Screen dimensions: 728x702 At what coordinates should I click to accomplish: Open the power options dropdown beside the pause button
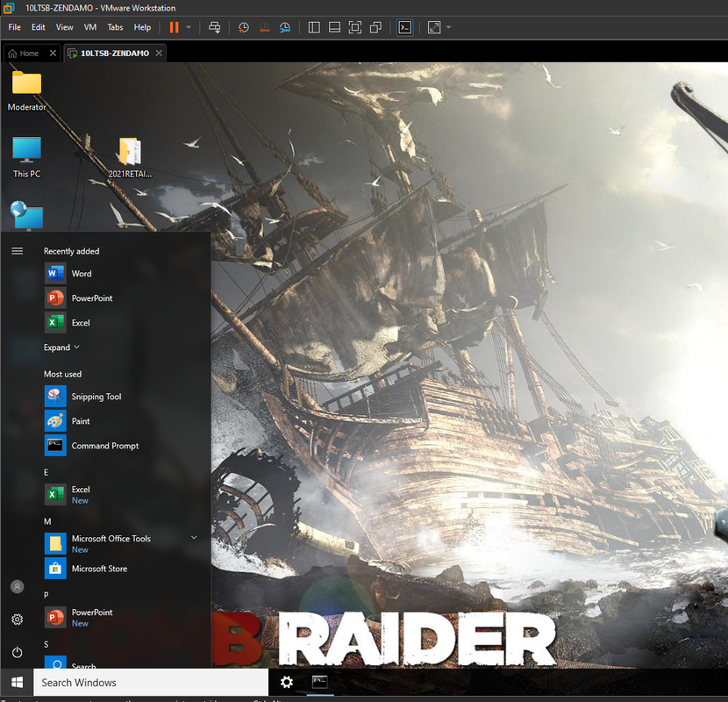click(x=189, y=27)
